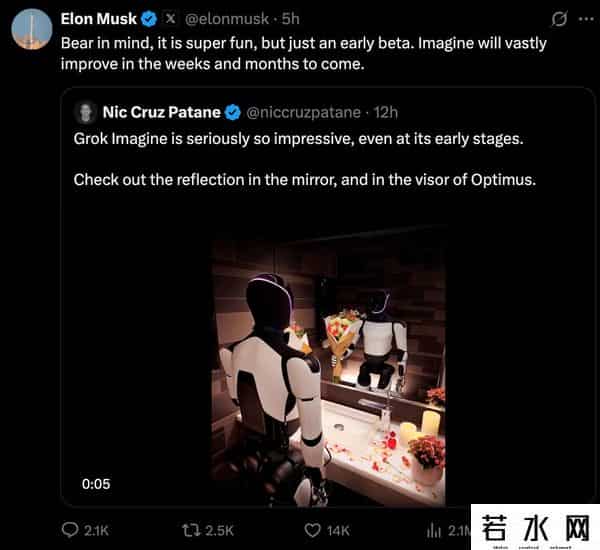Click the X affiliation badge

pos(170,19)
